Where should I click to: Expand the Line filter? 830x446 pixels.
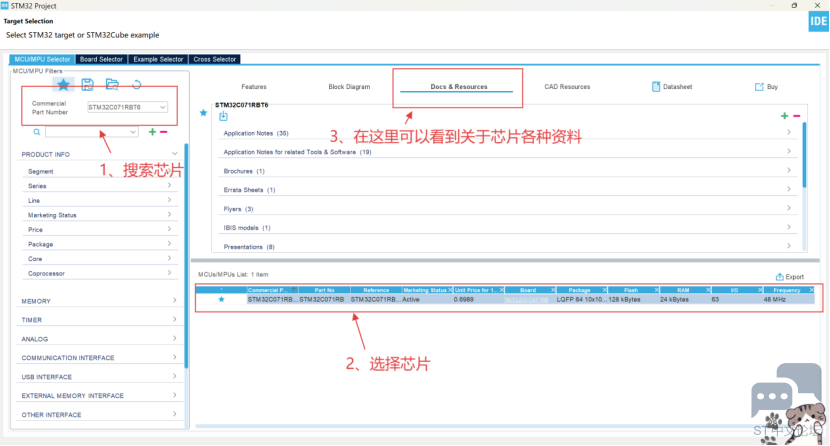pyautogui.click(x=169, y=200)
